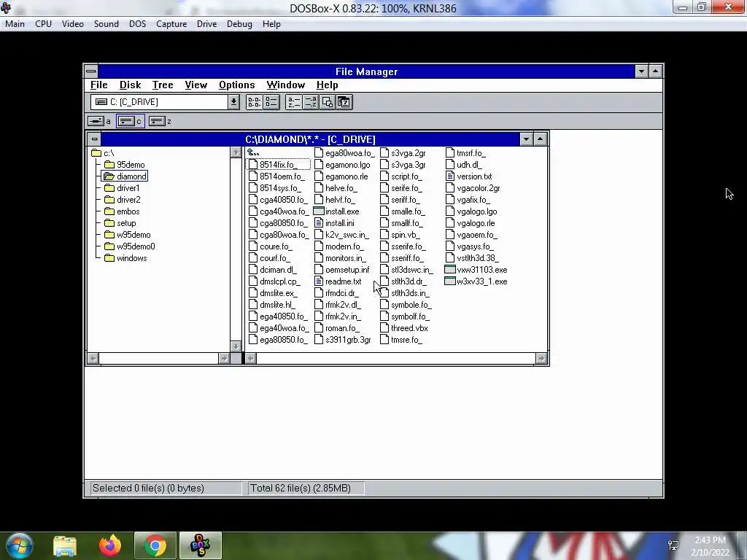747x560 pixels.
Task: Open the DOSBox-X Capture menu
Action: pyautogui.click(x=171, y=24)
